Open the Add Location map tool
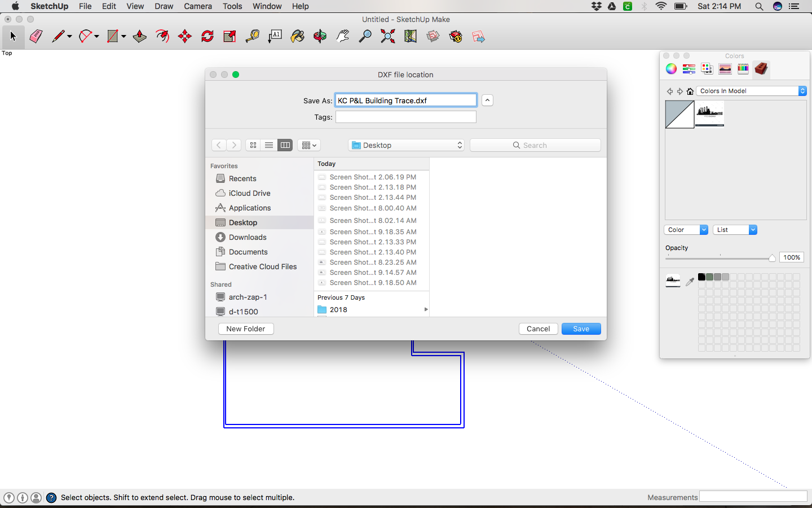Viewport: 812px width, 508px height. 411,37
